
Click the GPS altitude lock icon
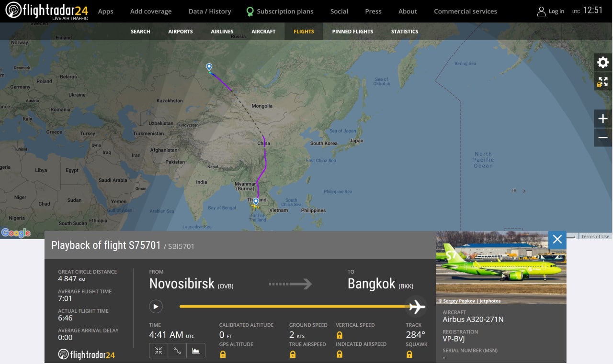(223, 354)
